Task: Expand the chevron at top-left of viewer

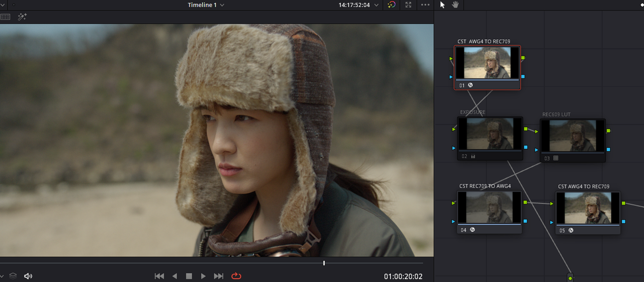Action: click(2, 5)
